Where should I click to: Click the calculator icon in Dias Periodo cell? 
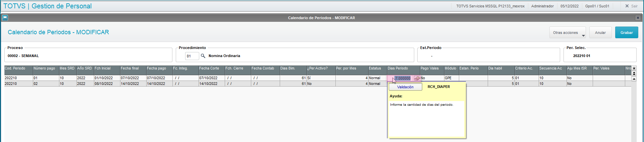pyautogui.click(x=417, y=78)
